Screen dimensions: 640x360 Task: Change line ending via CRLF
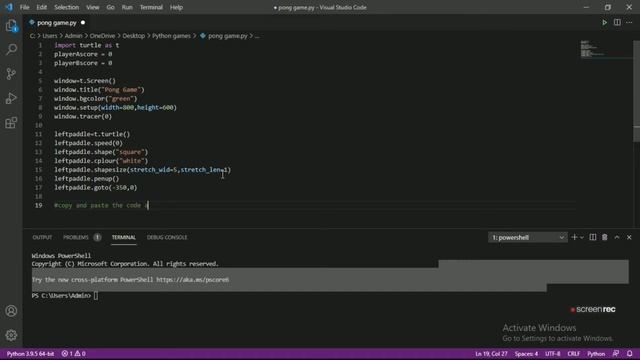coord(573,353)
